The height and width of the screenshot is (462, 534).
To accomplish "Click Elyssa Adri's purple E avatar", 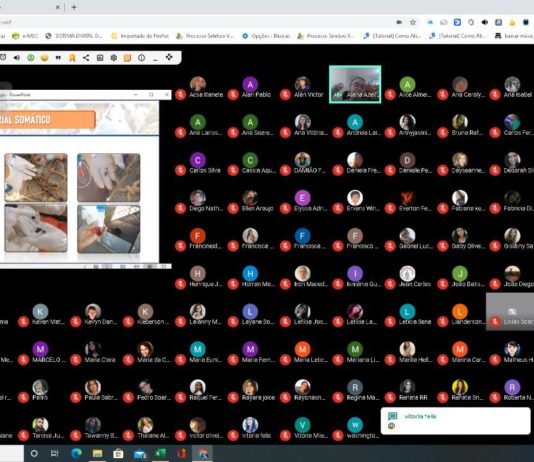I will coord(302,198).
